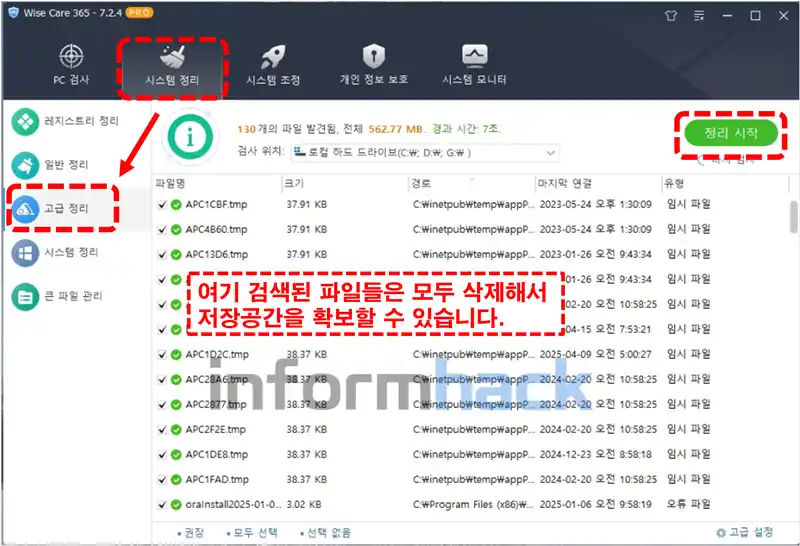Open the 검사 위치 drive dropdown
This screenshot has width=800, height=546.
click(425, 153)
